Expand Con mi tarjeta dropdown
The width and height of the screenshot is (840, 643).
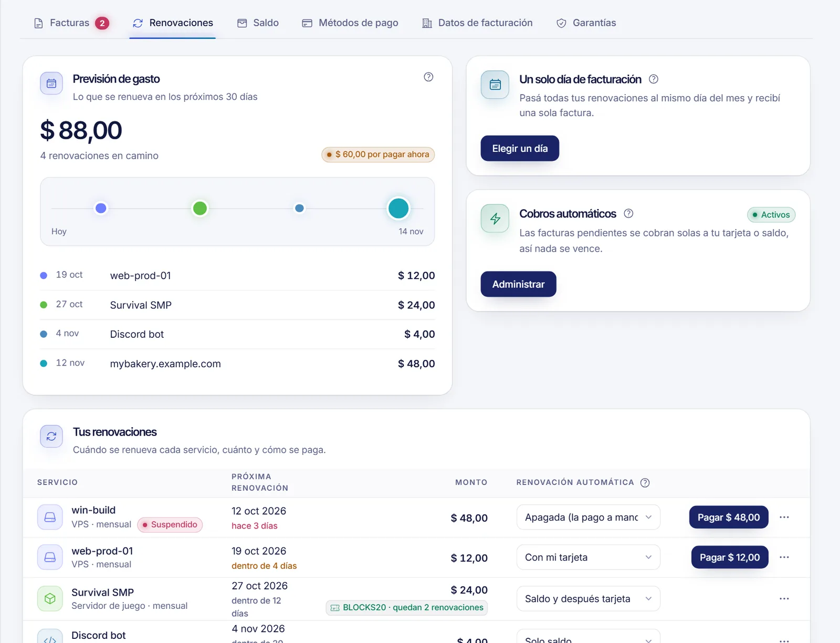coord(589,557)
